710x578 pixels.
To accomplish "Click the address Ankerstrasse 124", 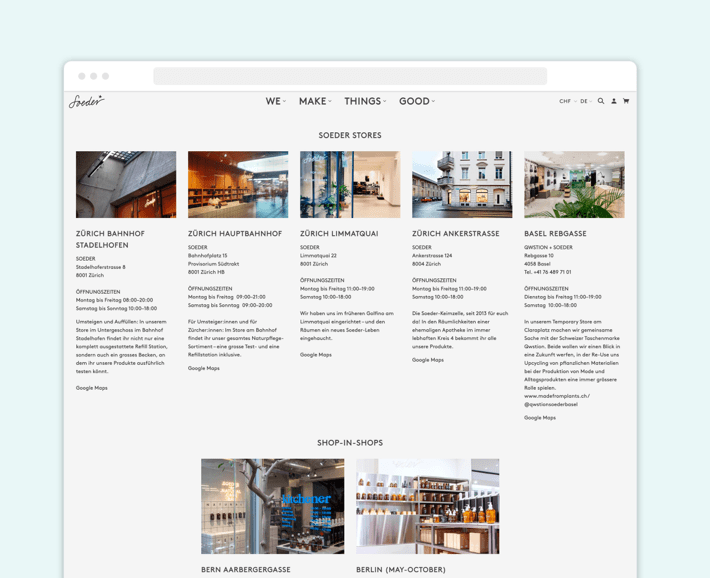I will click(x=432, y=255).
